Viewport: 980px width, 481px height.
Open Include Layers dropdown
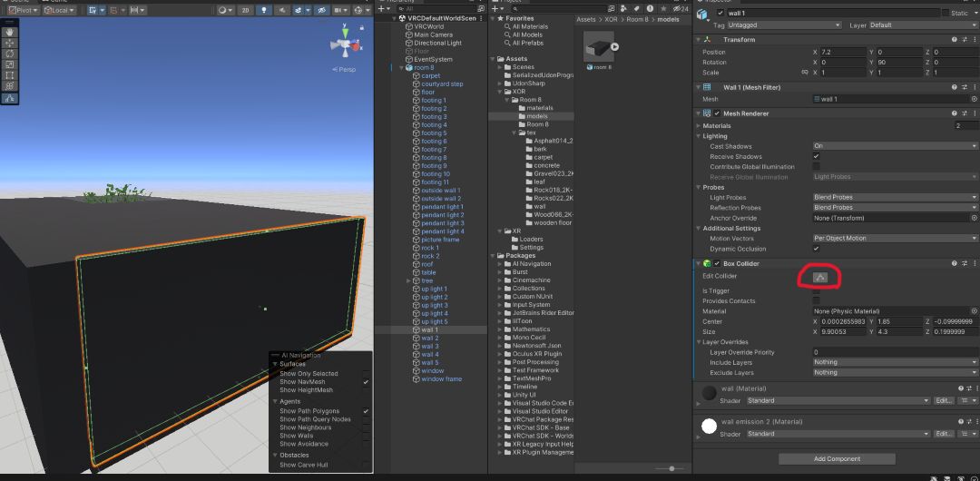click(x=895, y=362)
